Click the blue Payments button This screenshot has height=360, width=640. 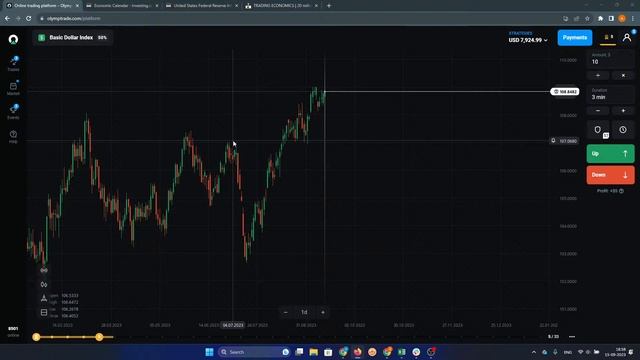(x=575, y=38)
